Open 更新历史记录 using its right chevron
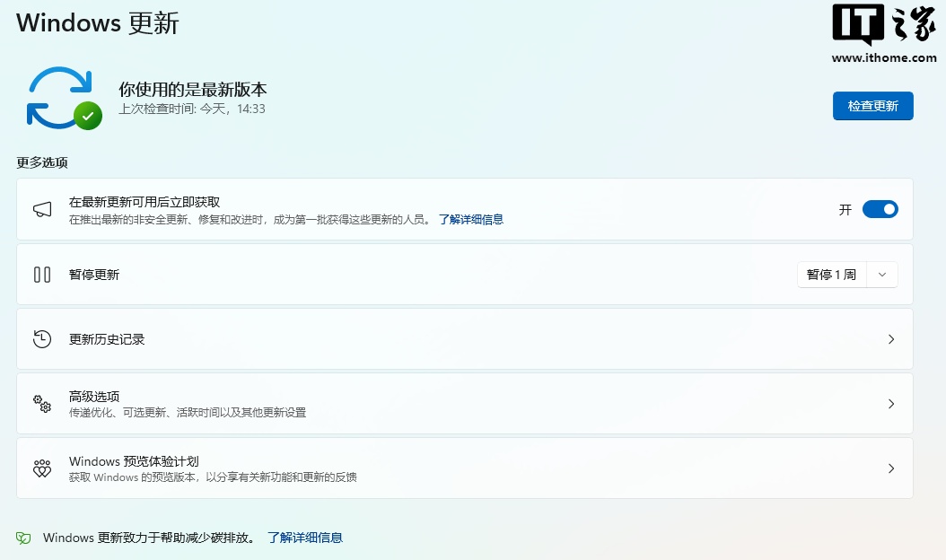The width and height of the screenshot is (946, 560). [x=891, y=339]
